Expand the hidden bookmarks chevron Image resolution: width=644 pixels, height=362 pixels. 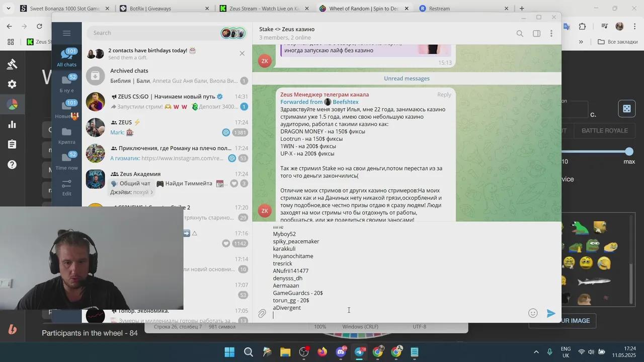[x=581, y=42]
